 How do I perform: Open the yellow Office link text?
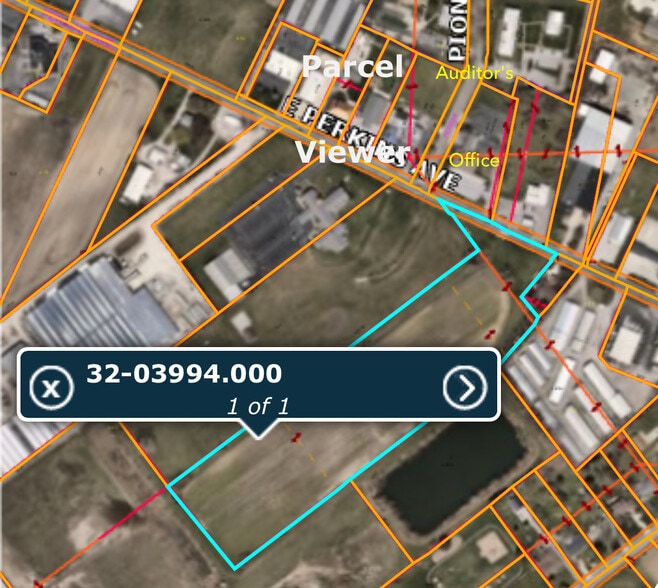(x=474, y=160)
